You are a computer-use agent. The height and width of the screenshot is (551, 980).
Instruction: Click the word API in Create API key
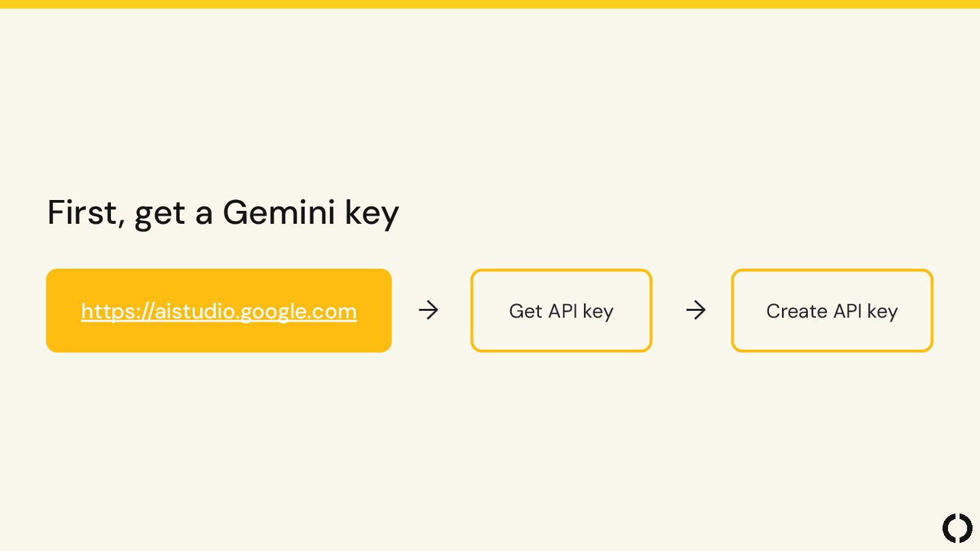[847, 311]
